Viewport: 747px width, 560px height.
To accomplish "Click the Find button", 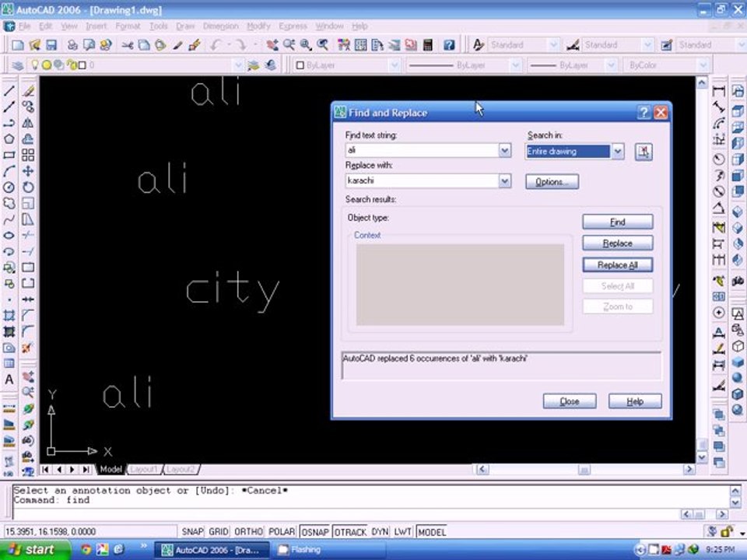I will [x=617, y=222].
